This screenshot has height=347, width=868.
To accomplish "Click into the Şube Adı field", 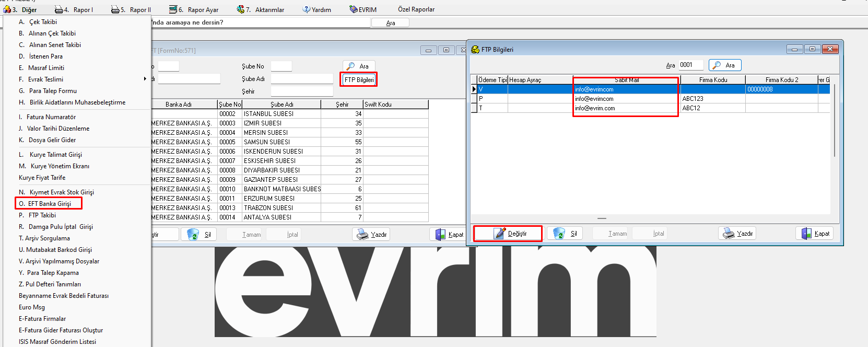I will point(302,78).
